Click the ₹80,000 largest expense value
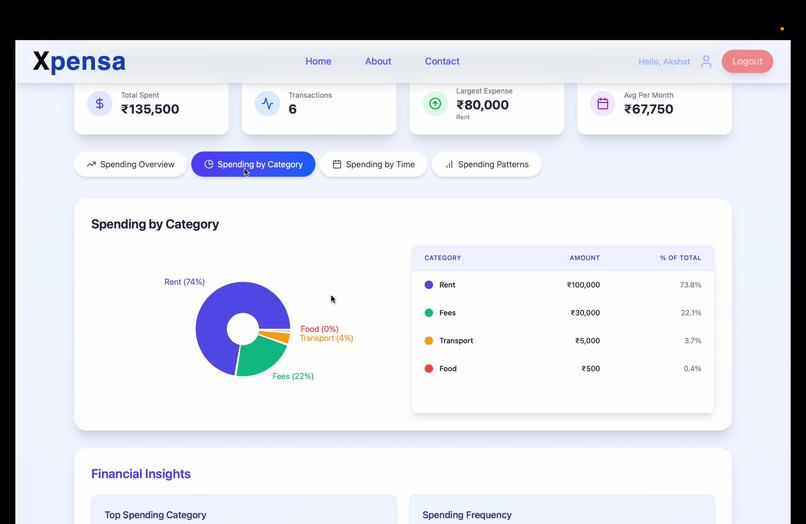This screenshot has width=806, height=524. coord(483,105)
